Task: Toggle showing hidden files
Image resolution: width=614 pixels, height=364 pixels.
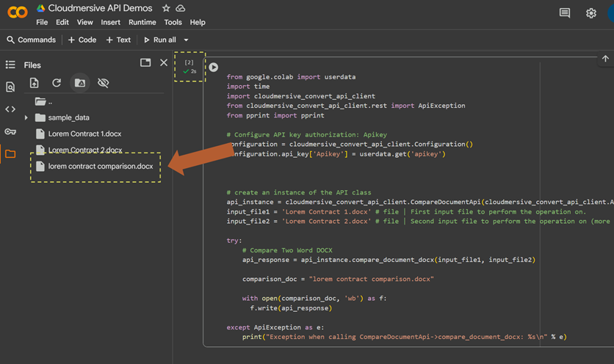Action: (103, 83)
